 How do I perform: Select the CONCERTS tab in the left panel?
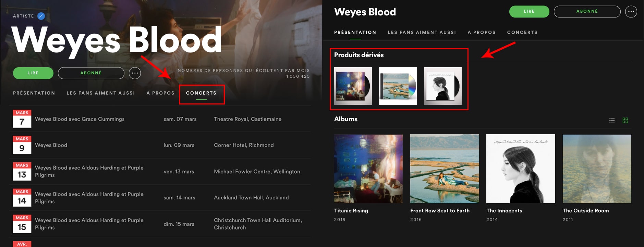(201, 93)
